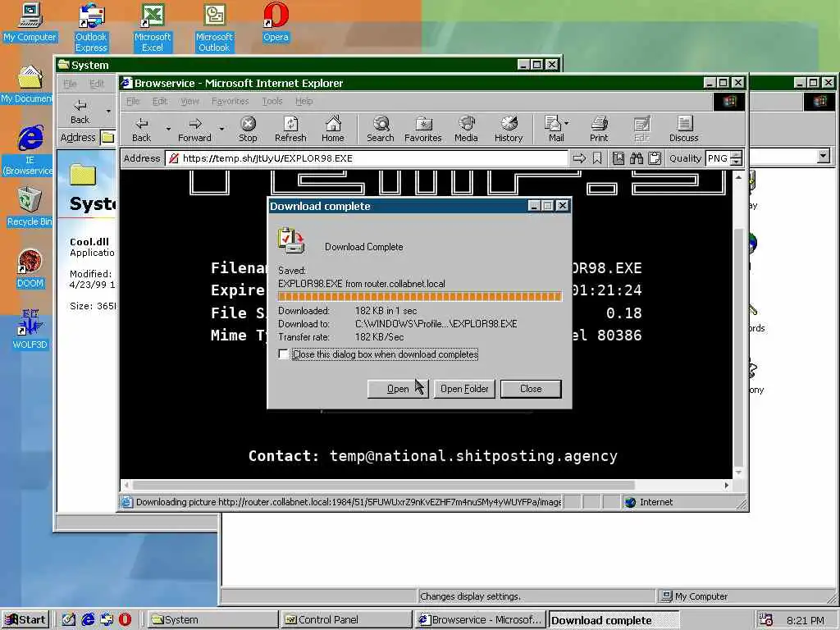Open the Media toolbar button

[x=466, y=129]
